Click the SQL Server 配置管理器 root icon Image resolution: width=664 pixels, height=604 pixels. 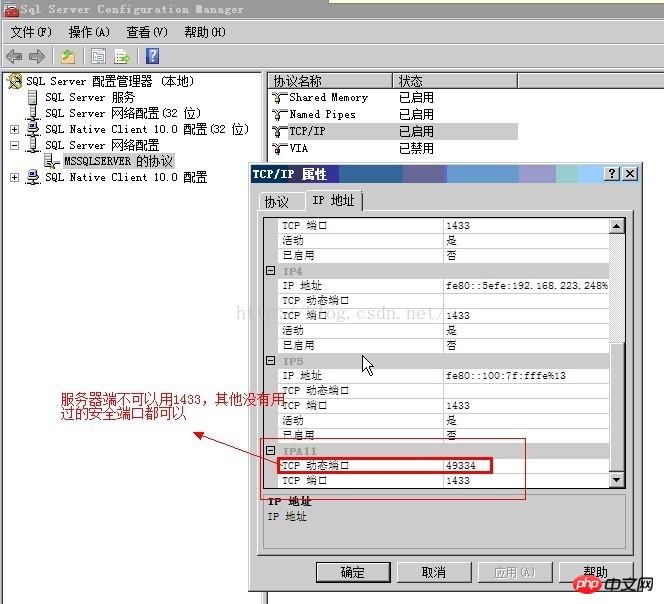(x=15, y=81)
